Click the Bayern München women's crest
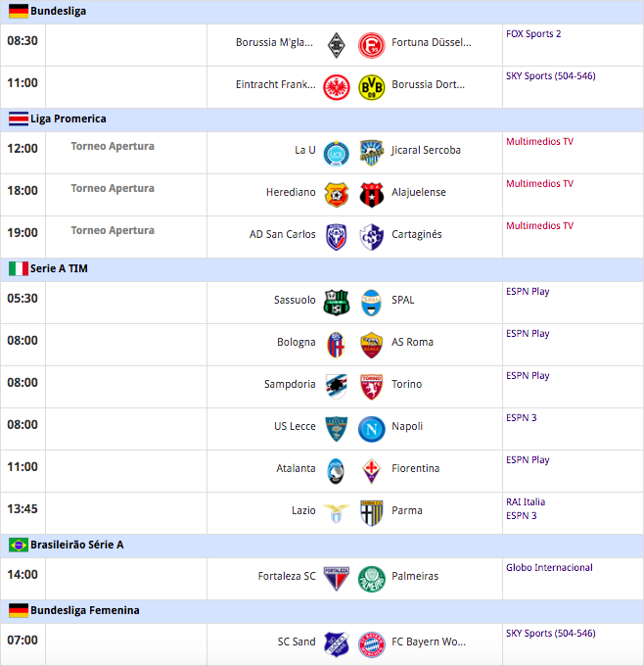 coord(372,644)
